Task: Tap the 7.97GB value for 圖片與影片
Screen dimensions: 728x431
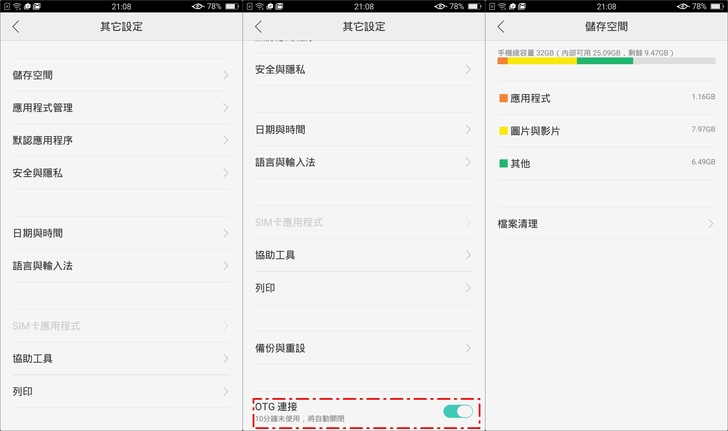Action: coord(703,129)
